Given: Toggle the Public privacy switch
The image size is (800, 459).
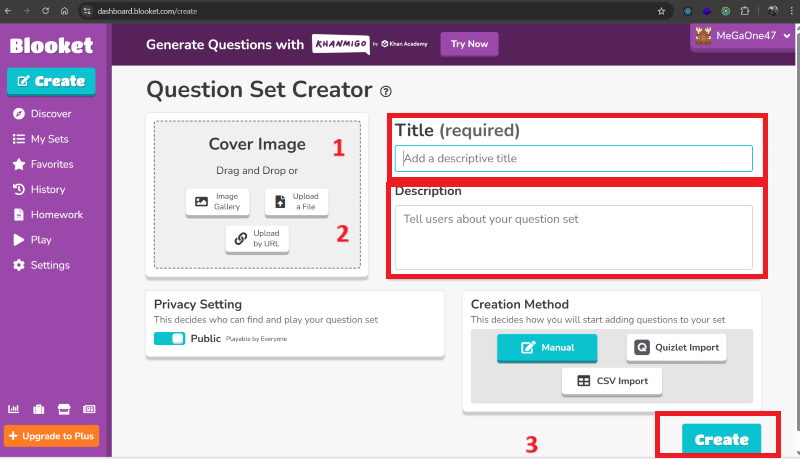Looking at the screenshot, I should 169,339.
